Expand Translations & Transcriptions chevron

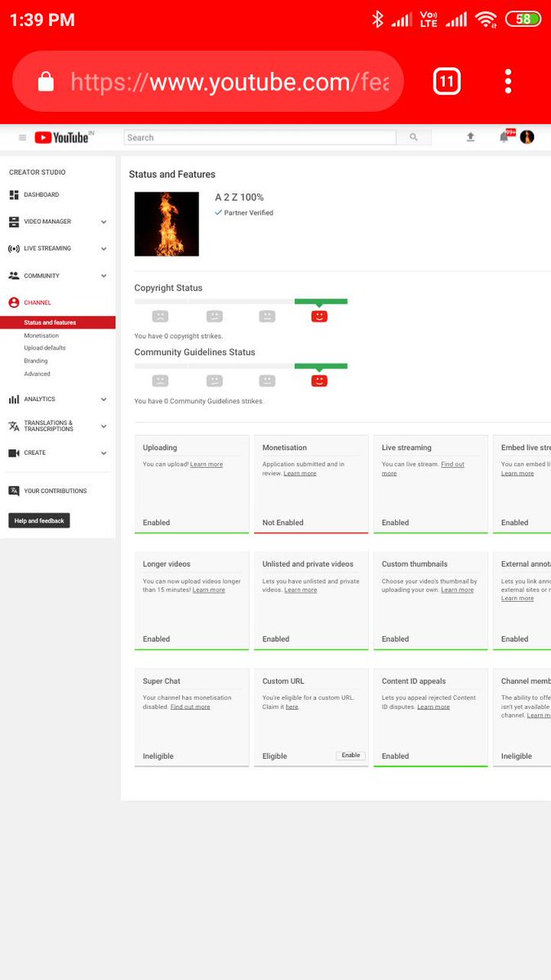point(104,426)
